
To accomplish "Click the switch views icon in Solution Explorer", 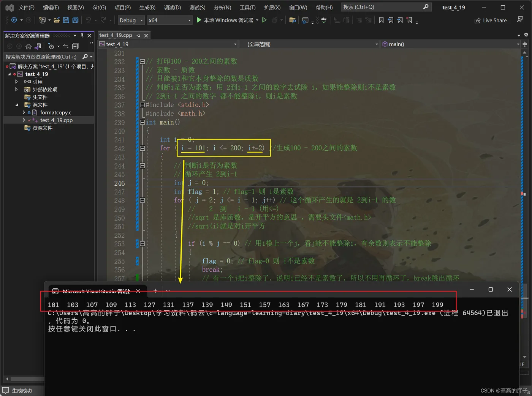I will [x=38, y=46].
